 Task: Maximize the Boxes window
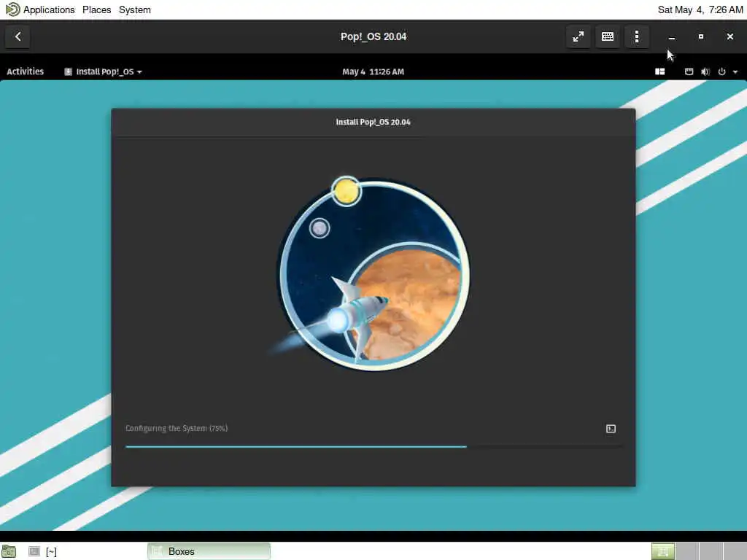(x=701, y=36)
